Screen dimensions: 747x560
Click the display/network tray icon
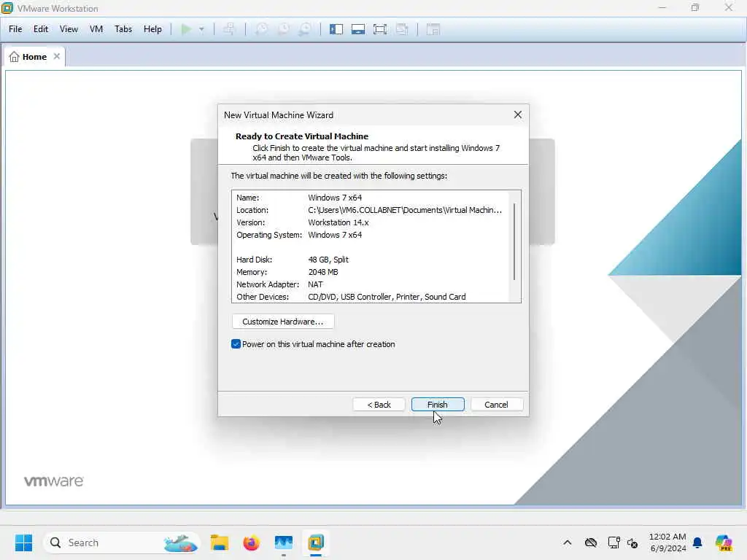tap(614, 542)
